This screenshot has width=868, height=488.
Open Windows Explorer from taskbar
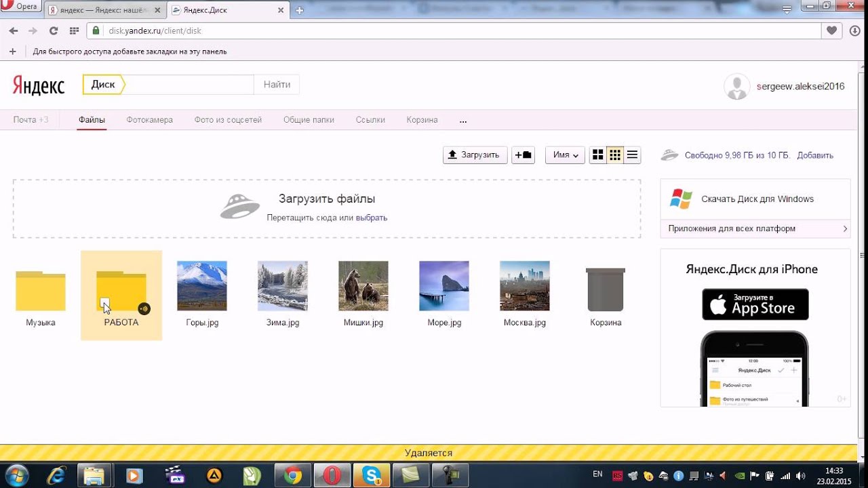(95, 476)
